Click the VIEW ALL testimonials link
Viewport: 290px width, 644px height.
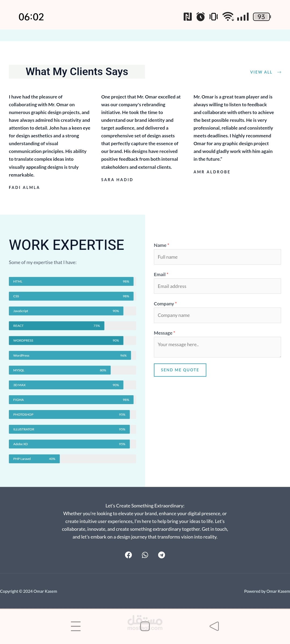pos(261,72)
